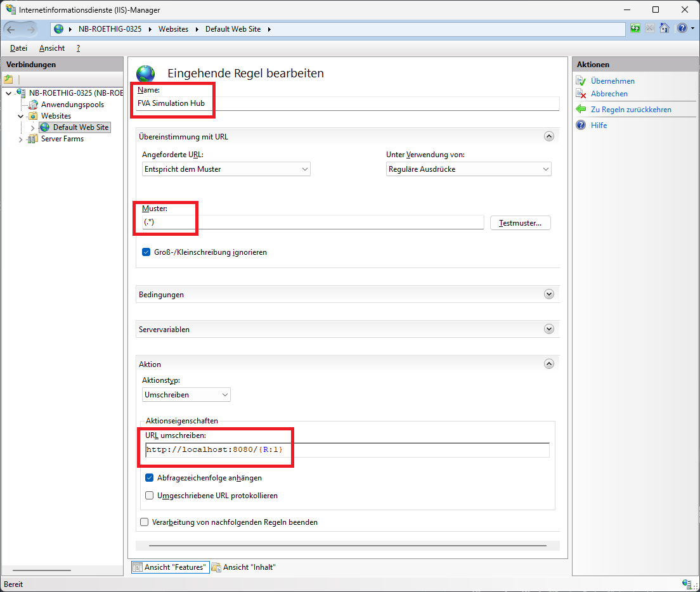Collapse the Übereinstimmung mit URL section
Screen dimensions: 700x592
coord(549,136)
